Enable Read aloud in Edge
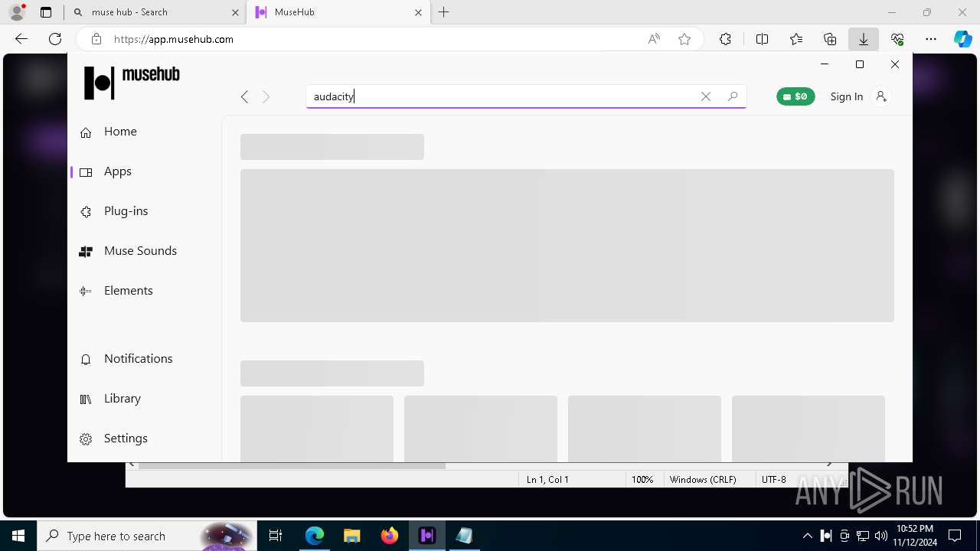Screen dimensions: 980x551 pos(654,39)
